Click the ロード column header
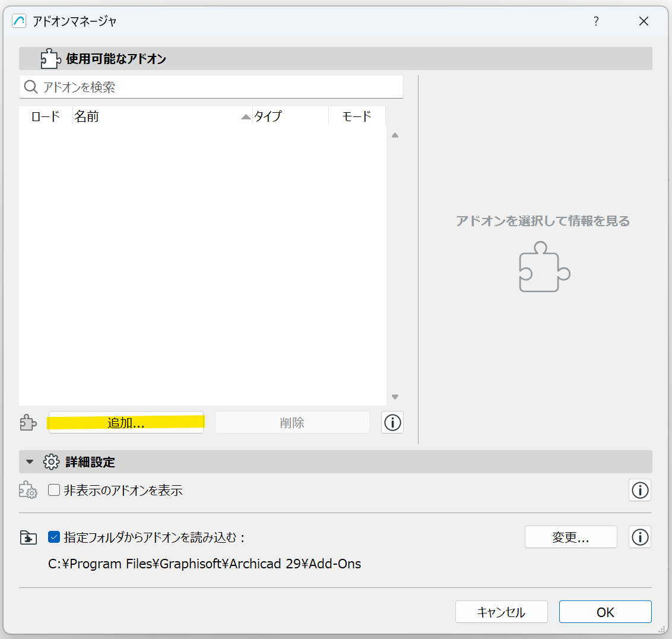The height and width of the screenshot is (639, 672). pos(46,116)
